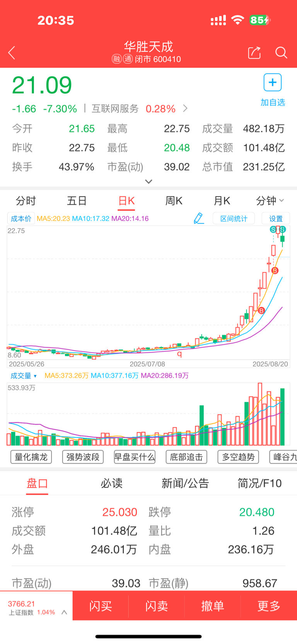This screenshot has height=644, width=297.
Task: Open the 成交量 indicator dropdown
Action: click(x=24, y=376)
